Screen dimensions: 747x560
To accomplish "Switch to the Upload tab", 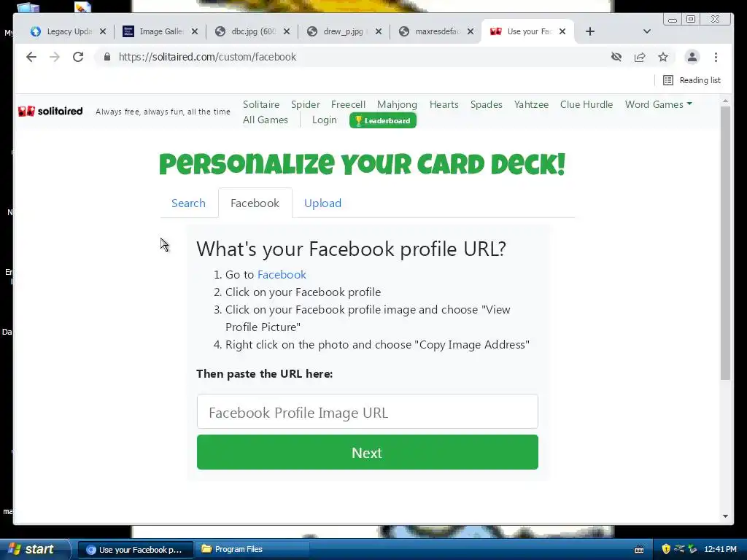I will [322, 203].
